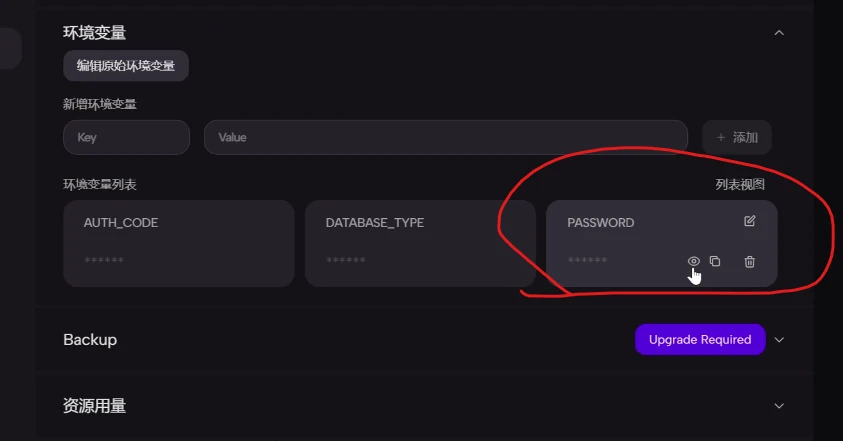
Task: Click the masked value under AUTH_CODE
Action: click(104, 260)
